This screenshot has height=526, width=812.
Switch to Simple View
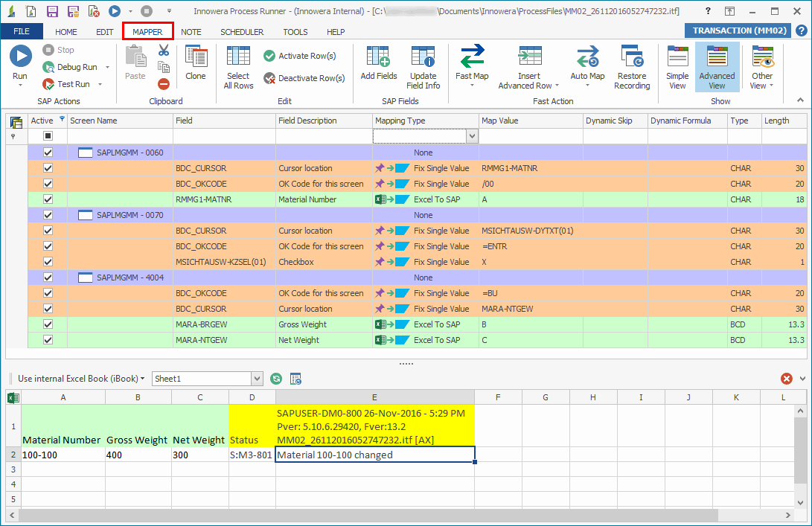coord(677,67)
